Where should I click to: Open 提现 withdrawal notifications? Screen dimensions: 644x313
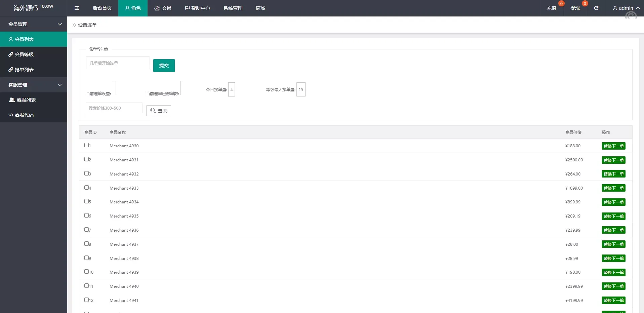tap(575, 8)
